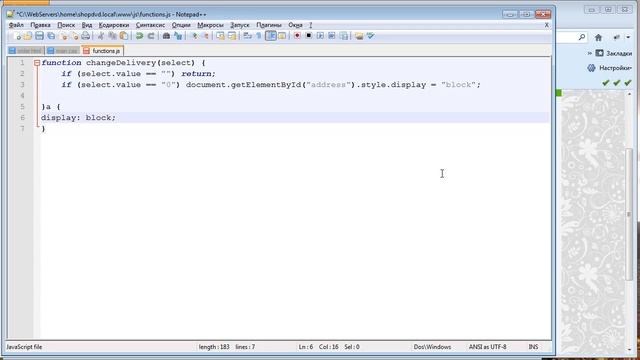
Task: Play back the recorded macro icon
Action: (x=320, y=36)
